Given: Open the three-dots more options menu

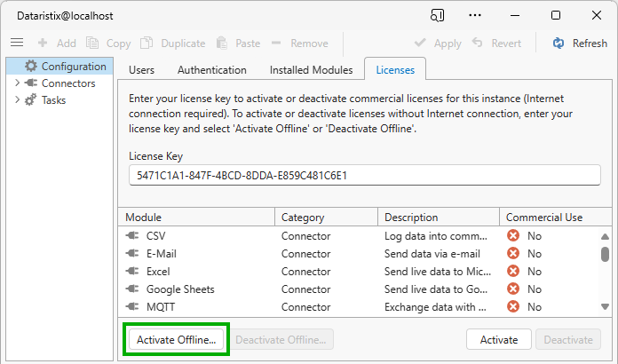Looking at the screenshot, I should [475, 15].
